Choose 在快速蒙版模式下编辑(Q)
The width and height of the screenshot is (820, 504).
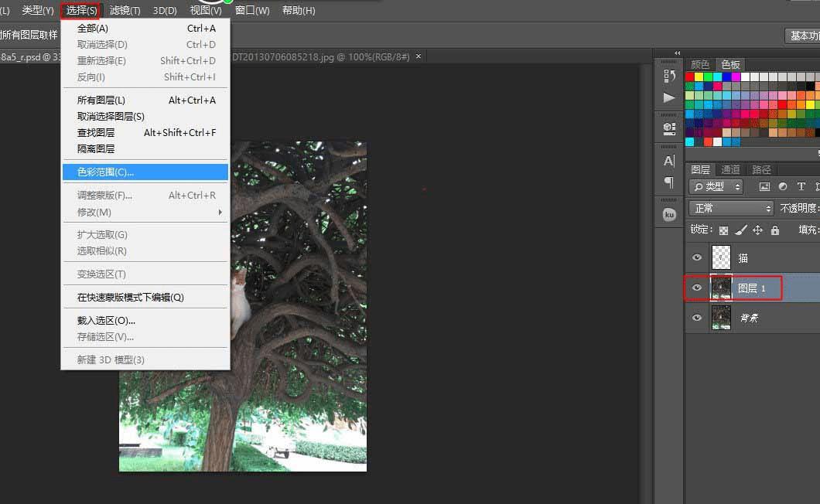coord(145,298)
